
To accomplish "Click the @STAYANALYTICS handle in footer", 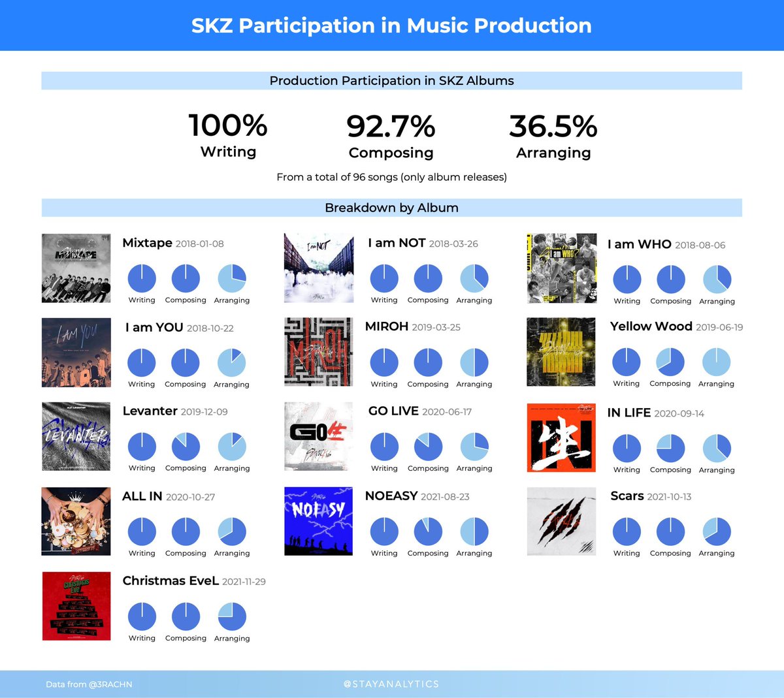I will (x=391, y=684).
